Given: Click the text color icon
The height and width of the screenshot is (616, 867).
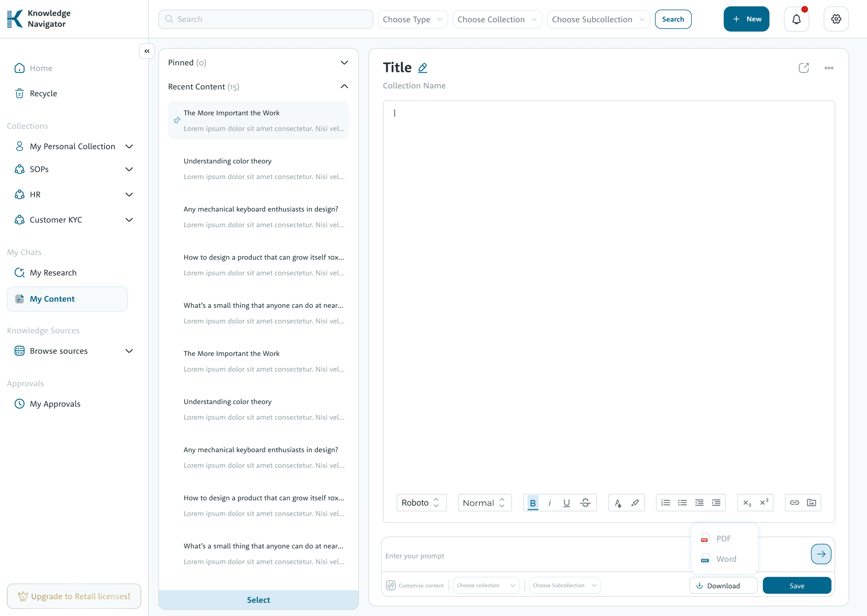Looking at the screenshot, I should pyautogui.click(x=618, y=503).
